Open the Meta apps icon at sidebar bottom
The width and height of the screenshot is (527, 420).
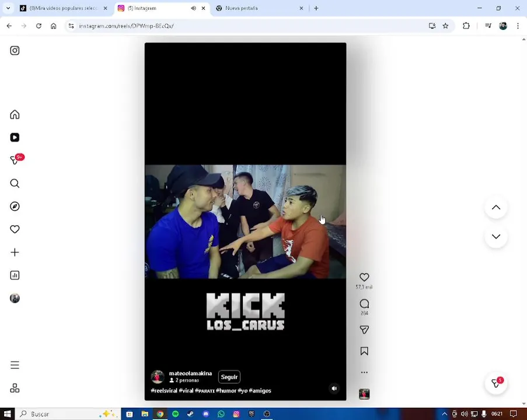coord(15,388)
